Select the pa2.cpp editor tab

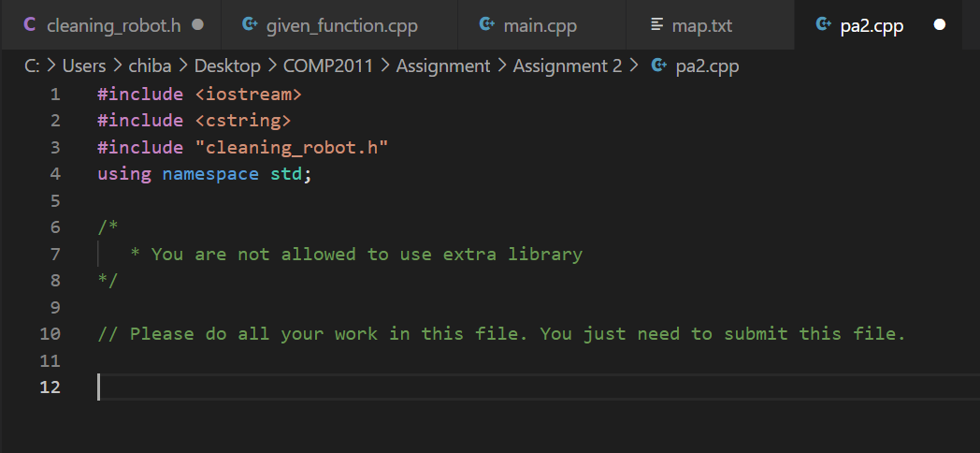click(x=878, y=25)
